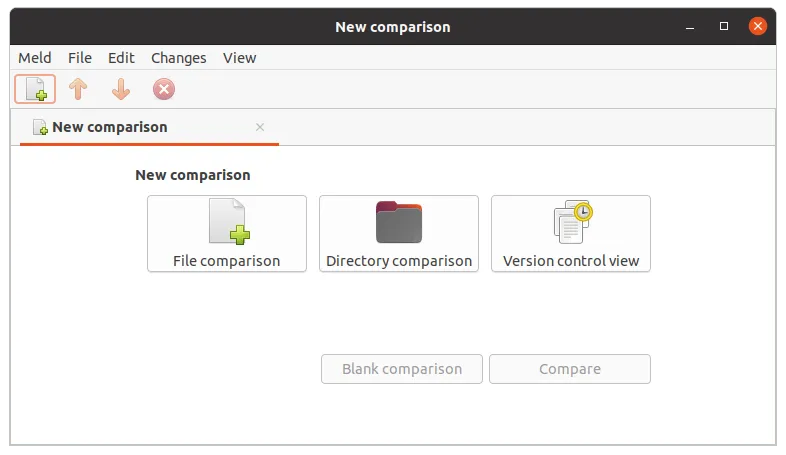Click the new comparison toolbar icon
This screenshot has width=786, height=455.
36,90
